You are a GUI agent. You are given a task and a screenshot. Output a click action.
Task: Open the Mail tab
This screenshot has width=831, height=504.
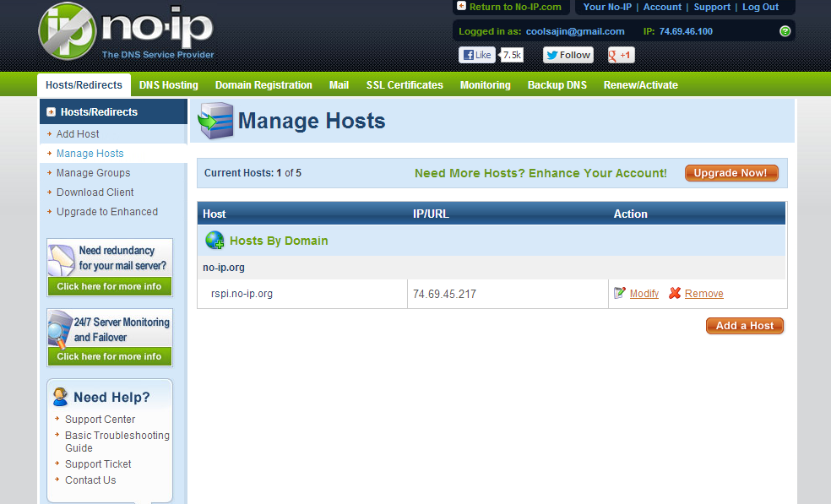point(339,84)
